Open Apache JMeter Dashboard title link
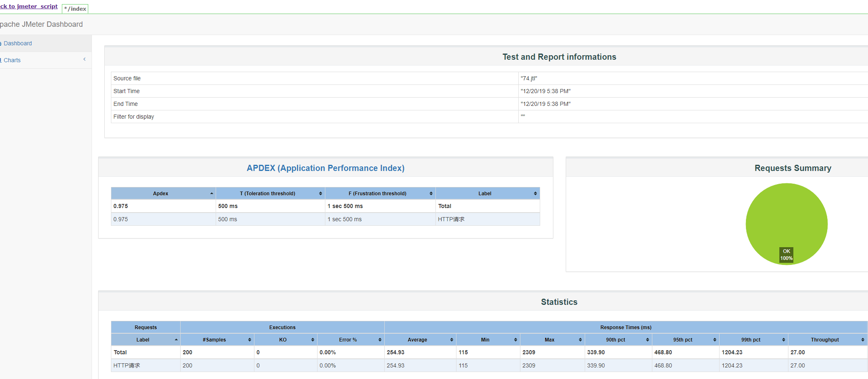868x379 pixels. click(x=41, y=24)
